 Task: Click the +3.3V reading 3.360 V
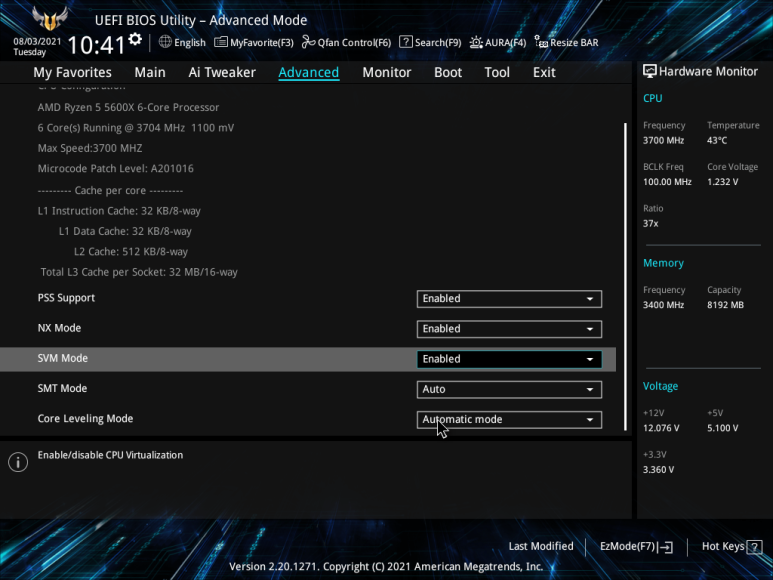click(658, 470)
